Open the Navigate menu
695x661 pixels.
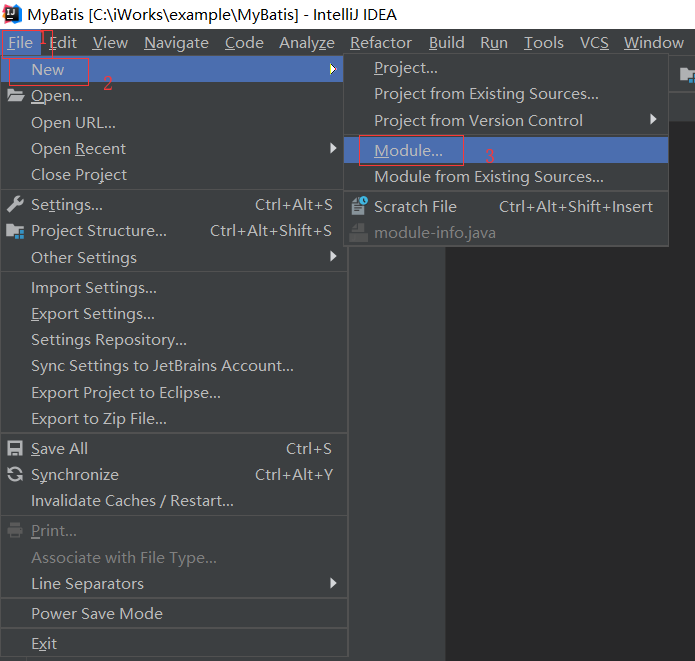click(176, 42)
